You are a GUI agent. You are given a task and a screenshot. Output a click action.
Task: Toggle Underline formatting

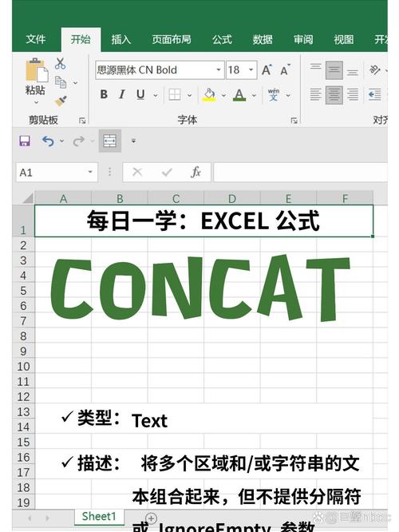(140, 95)
